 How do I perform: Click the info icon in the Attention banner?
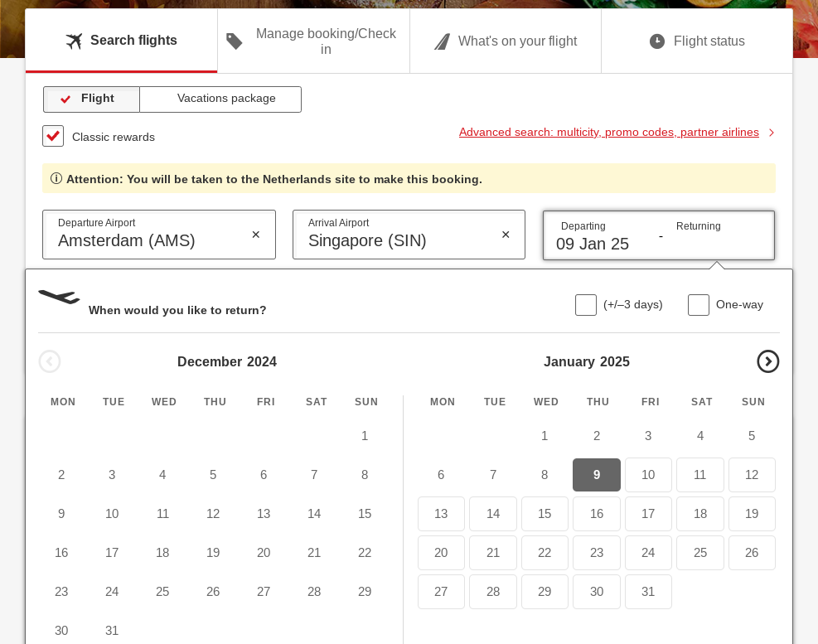pyautogui.click(x=56, y=178)
